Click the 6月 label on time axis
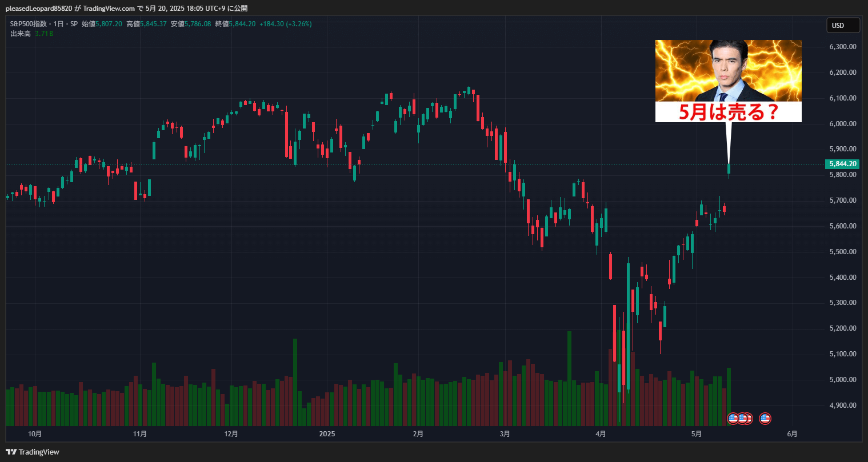 [x=792, y=434]
